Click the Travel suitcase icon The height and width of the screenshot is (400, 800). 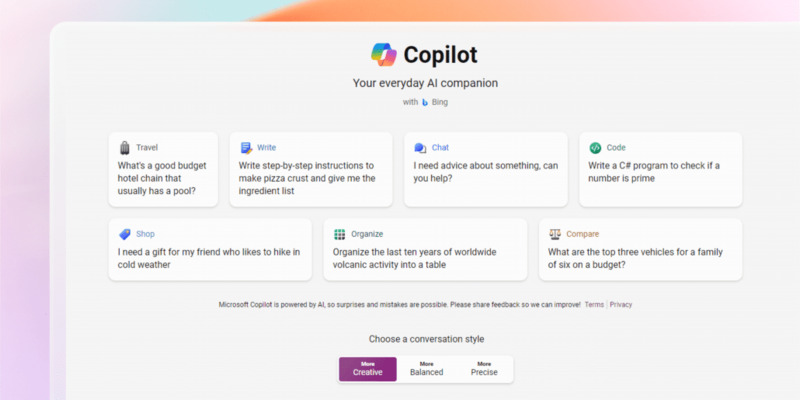(x=124, y=148)
